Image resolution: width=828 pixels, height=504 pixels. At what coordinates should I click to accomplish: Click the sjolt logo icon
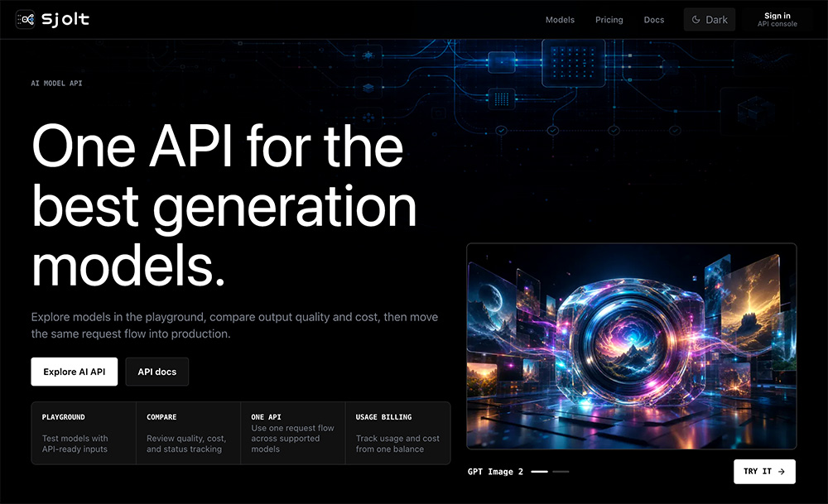26,20
